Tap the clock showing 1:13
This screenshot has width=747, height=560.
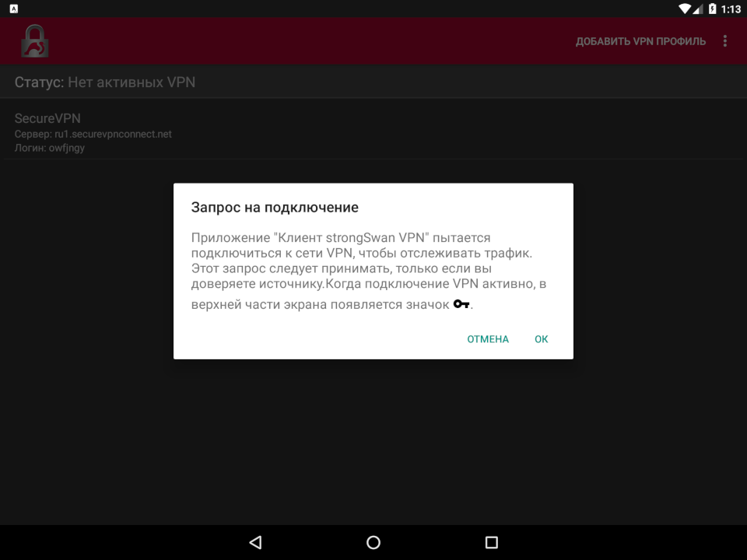[x=731, y=9]
